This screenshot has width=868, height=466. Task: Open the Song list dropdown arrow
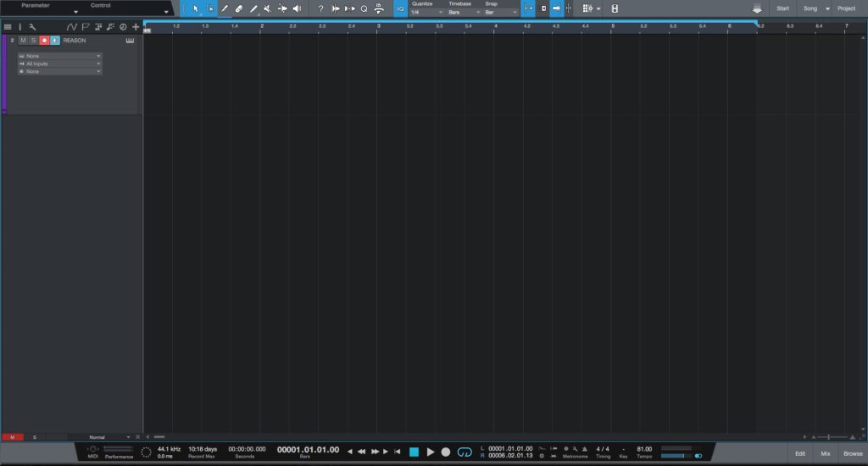pyautogui.click(x=827, y=8)
